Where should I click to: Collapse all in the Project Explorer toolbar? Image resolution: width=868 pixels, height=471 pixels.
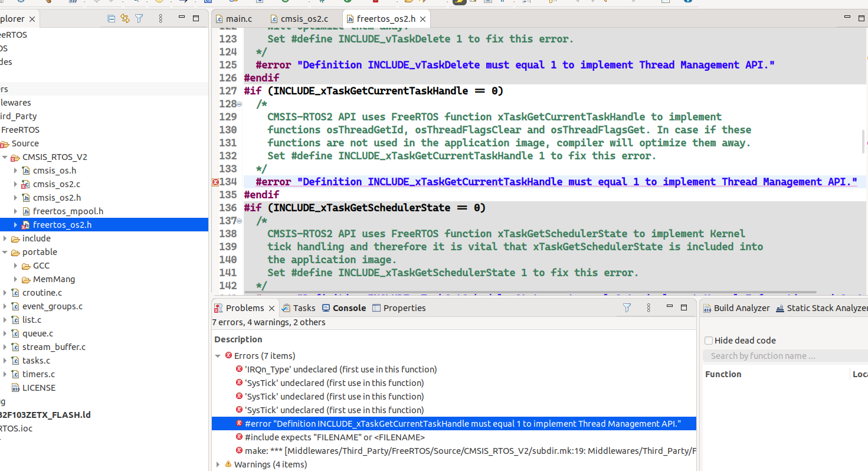point(112,19)
